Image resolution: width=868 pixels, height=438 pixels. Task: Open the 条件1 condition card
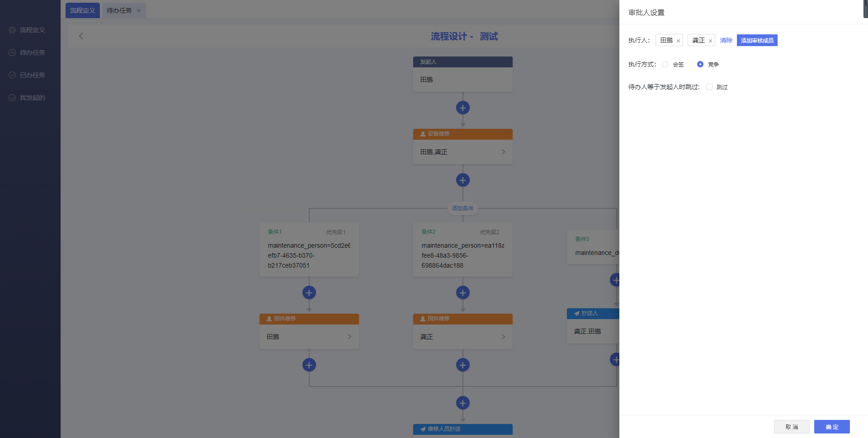click(309, 250)
